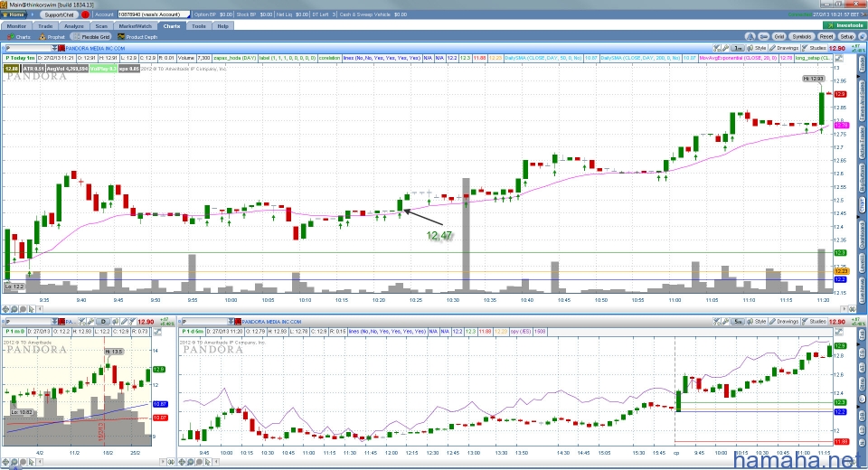Click the 5-minute chart pan crosshair icon

click(x=182, y=461)
